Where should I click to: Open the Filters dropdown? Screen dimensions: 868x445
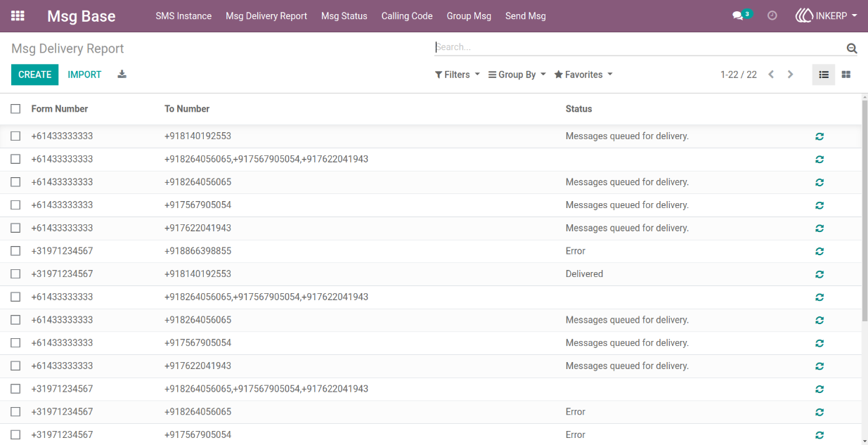pos(458,75)
